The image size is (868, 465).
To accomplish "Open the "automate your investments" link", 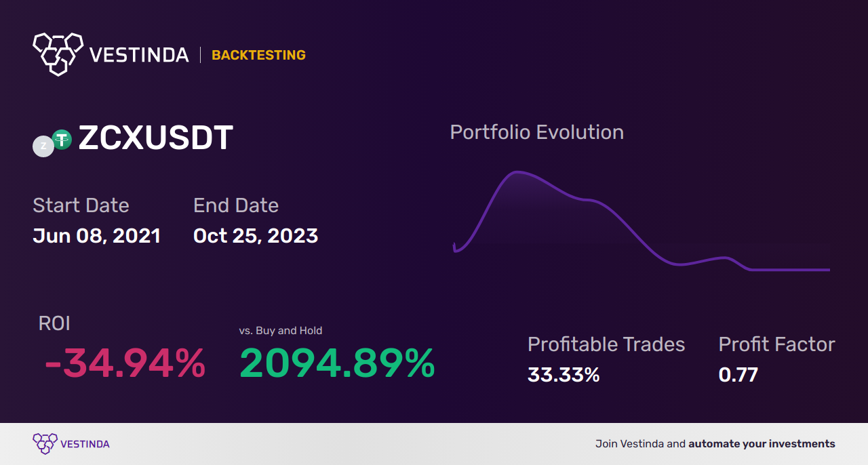I will tap(762, 444).
